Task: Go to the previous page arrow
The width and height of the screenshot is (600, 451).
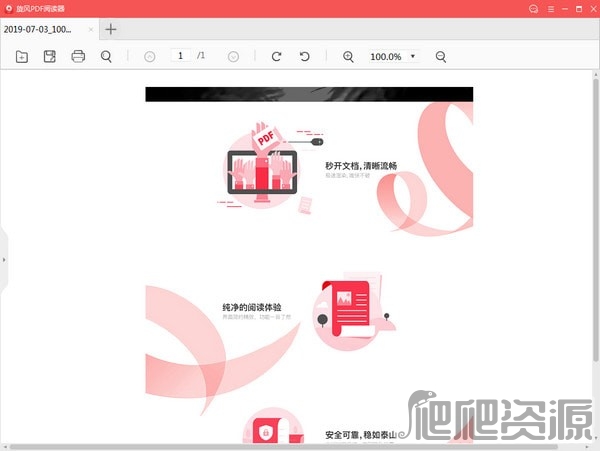Action: [x=150, y=57]
